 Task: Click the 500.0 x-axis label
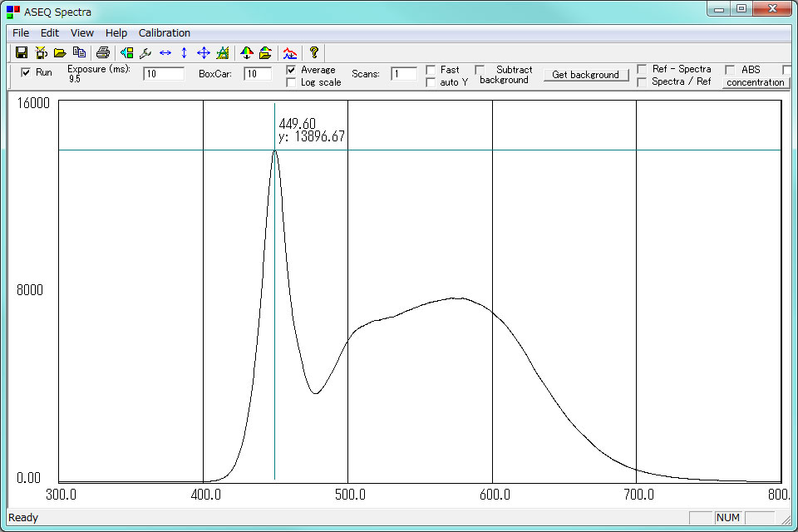click(350, 495)
